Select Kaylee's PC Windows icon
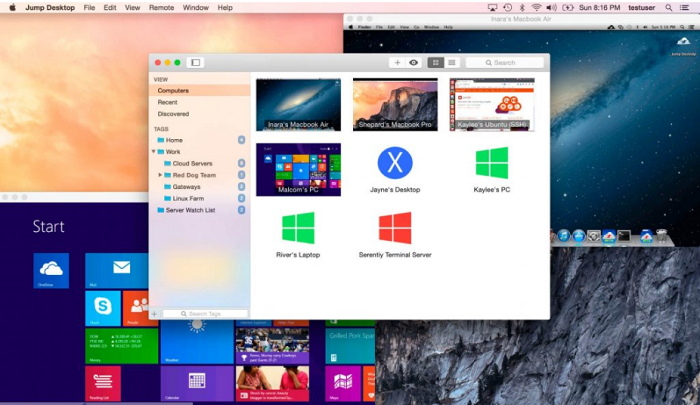Image resolution: width=700 pixels, height=405 pixels. 492,163
